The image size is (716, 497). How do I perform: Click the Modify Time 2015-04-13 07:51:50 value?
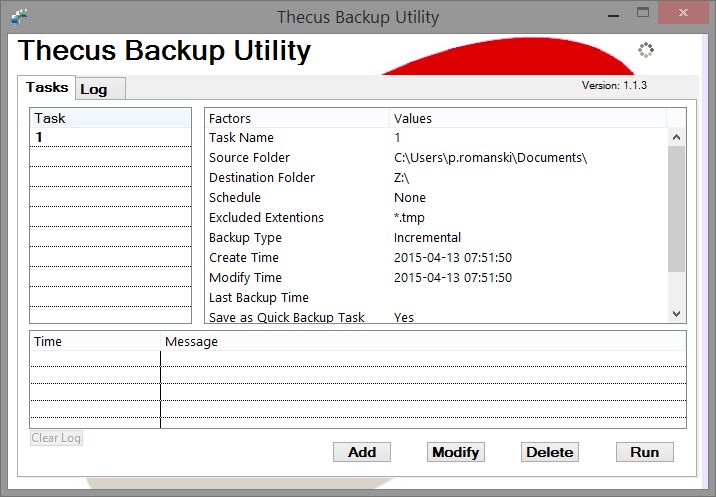pyautogui.click(x=453, y=278)
